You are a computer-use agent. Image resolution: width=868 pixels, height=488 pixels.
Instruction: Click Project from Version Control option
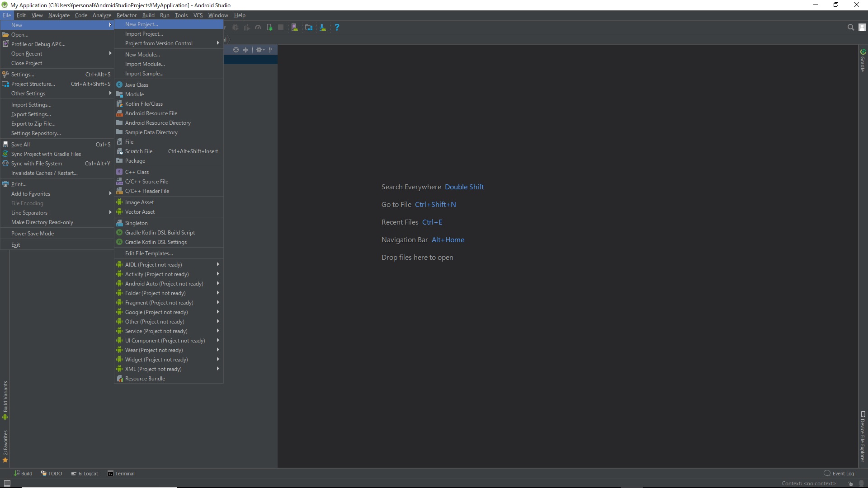(159, 43)
